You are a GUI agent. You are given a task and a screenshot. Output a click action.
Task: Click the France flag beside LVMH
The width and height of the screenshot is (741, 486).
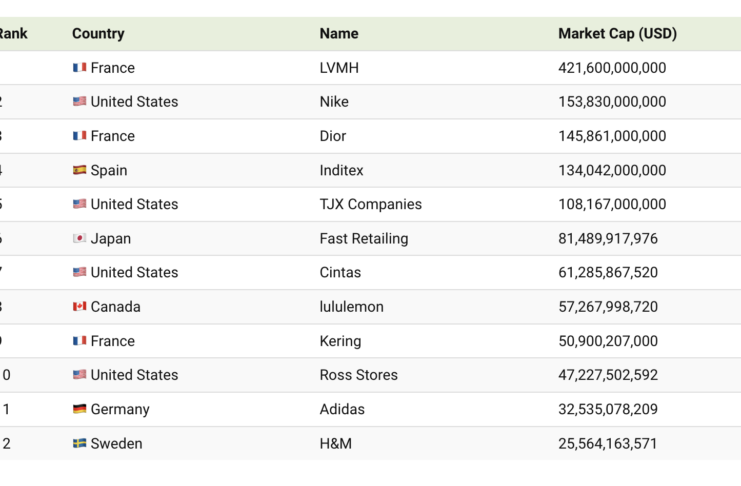coord(79,68)
